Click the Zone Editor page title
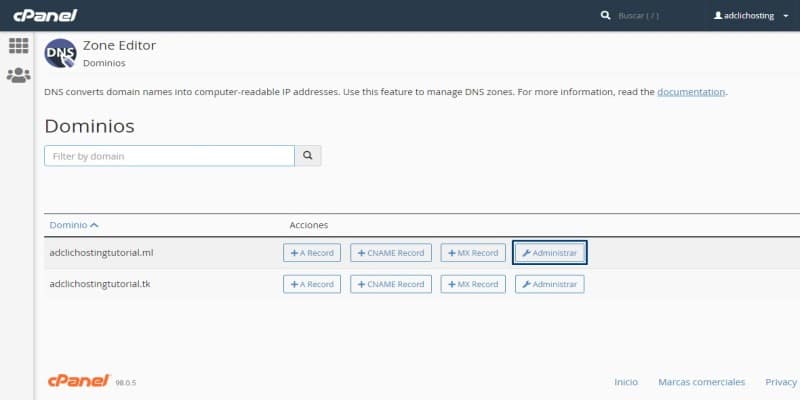The width and height of the screenshot is (800, 400). pos(119,45)
